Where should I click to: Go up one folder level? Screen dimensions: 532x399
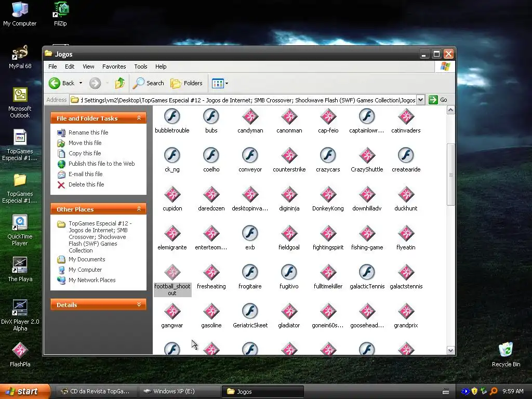119,83
